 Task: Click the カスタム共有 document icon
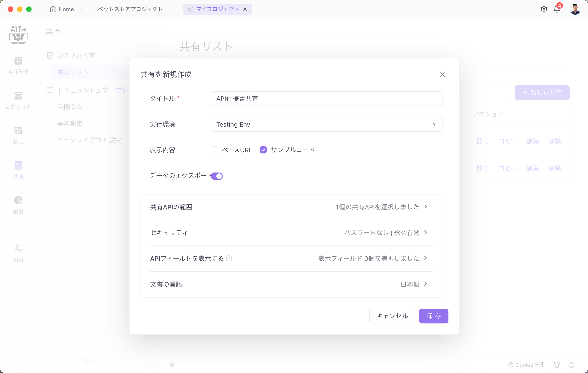pyautogui.click(x=50, y=56)
